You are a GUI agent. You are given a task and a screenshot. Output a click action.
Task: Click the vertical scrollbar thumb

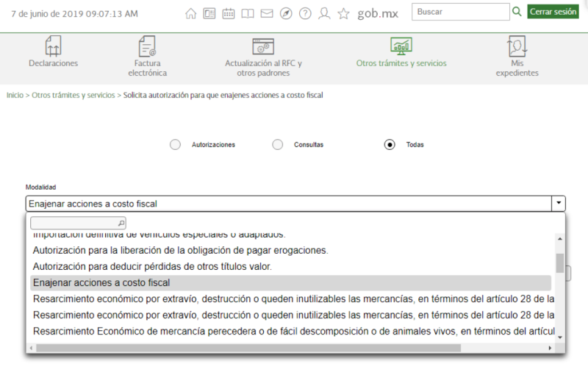560,263
